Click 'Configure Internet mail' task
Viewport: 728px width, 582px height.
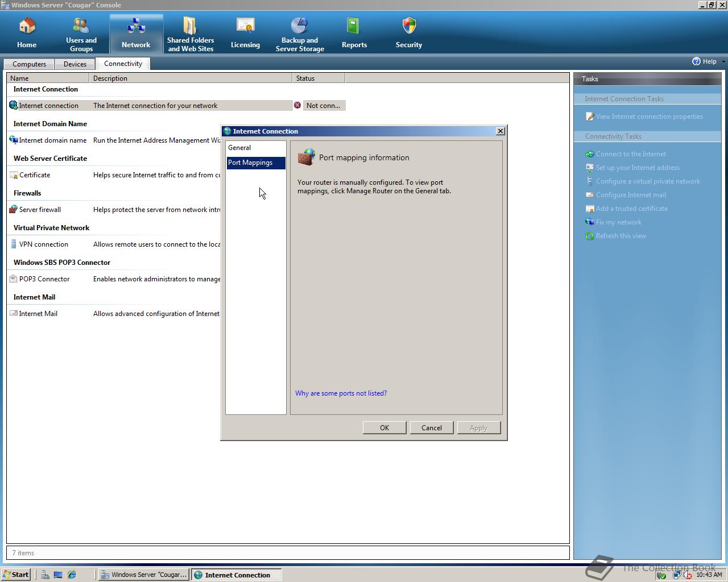(x=631, y=195)
